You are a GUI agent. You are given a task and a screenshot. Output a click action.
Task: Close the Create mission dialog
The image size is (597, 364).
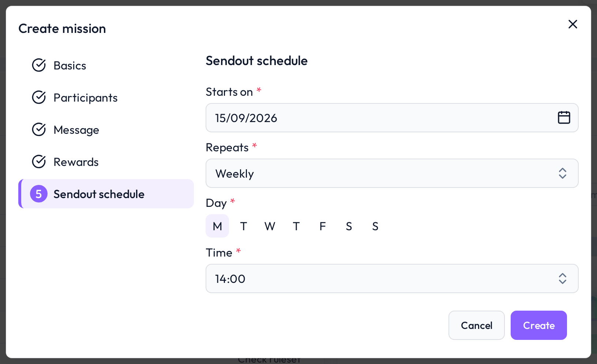(x=572, y=24)
